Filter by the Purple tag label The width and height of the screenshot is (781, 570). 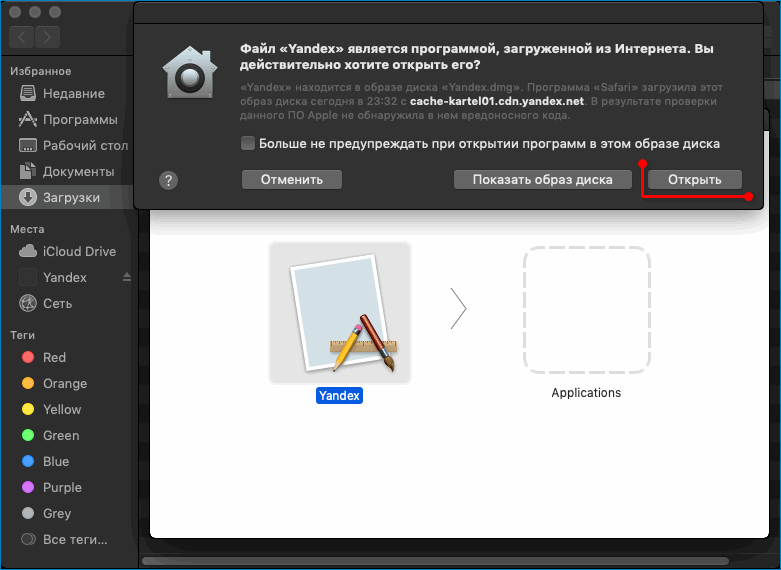(62, 488)
